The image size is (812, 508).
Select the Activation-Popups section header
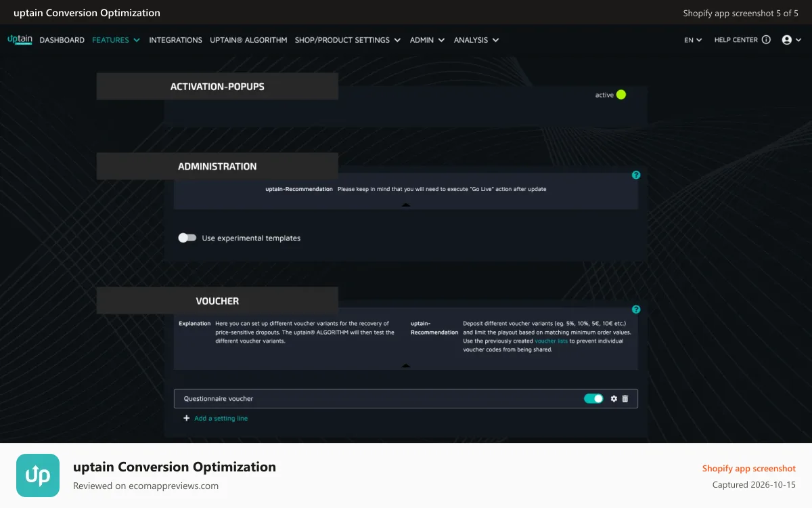click(217, 87)
